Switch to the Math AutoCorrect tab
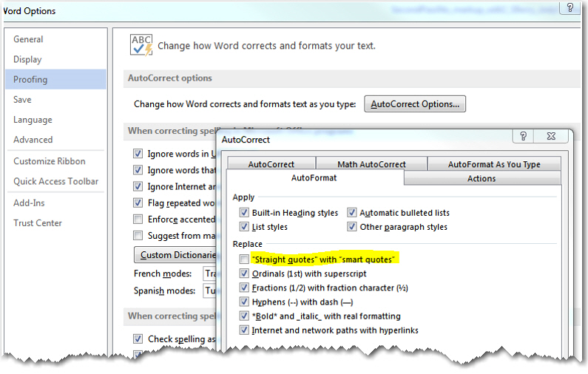The width and height of the screenshot is (588, 374). point(371,164)
